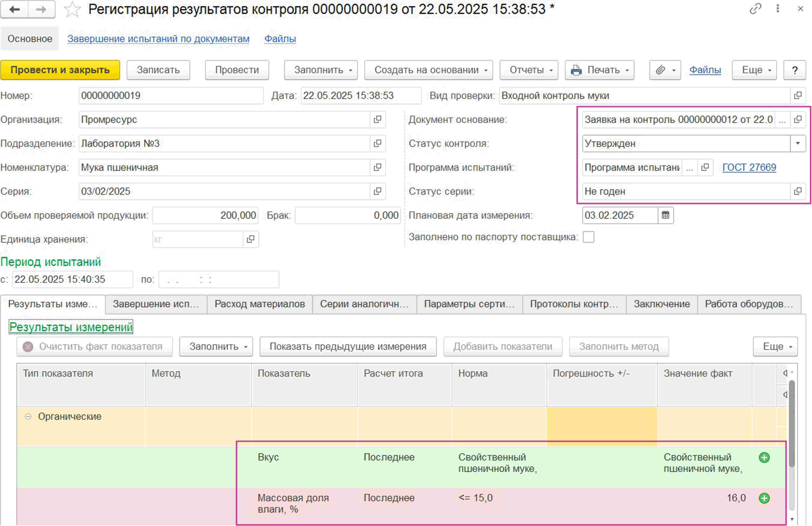
Task: Open the three-dot menu in the title bar
Action: [x=778, y=9]
